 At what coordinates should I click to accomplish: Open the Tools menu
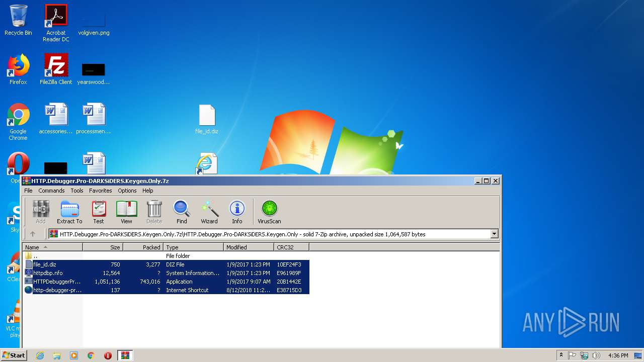(x=77, y=191)
